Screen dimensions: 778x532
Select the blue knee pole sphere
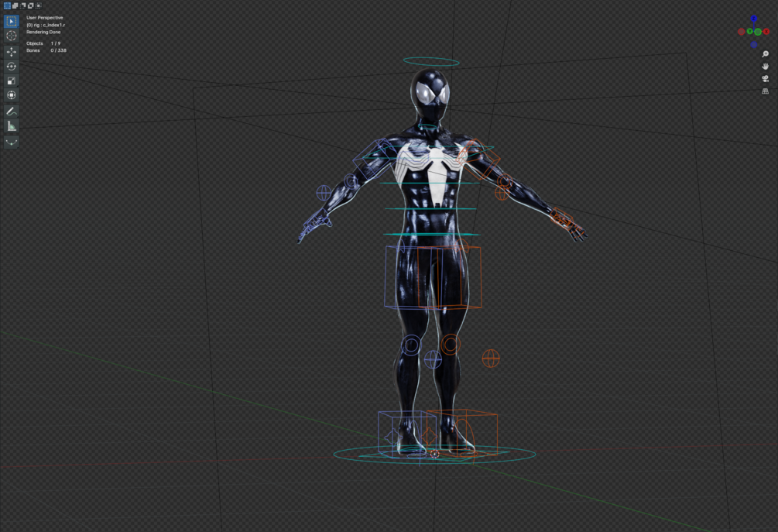point(433,359)
